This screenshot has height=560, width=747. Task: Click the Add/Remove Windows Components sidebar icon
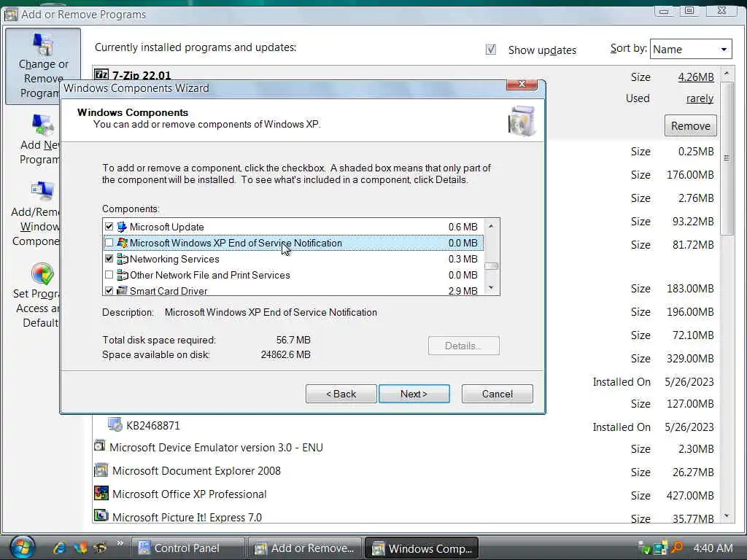43,191
